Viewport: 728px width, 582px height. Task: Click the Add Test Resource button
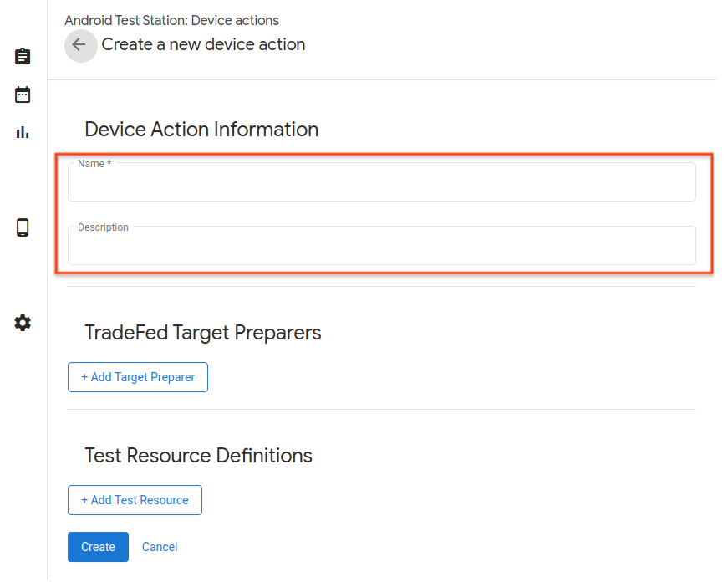pos(135,500)
